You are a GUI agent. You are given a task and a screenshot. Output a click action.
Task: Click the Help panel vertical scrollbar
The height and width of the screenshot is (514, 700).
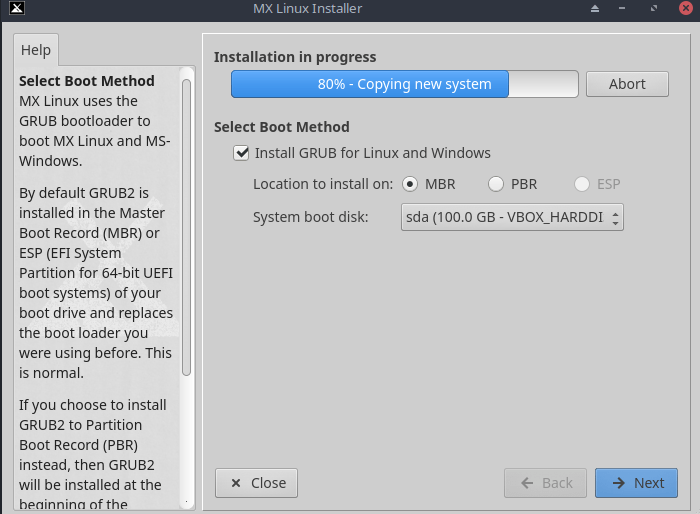187,228
